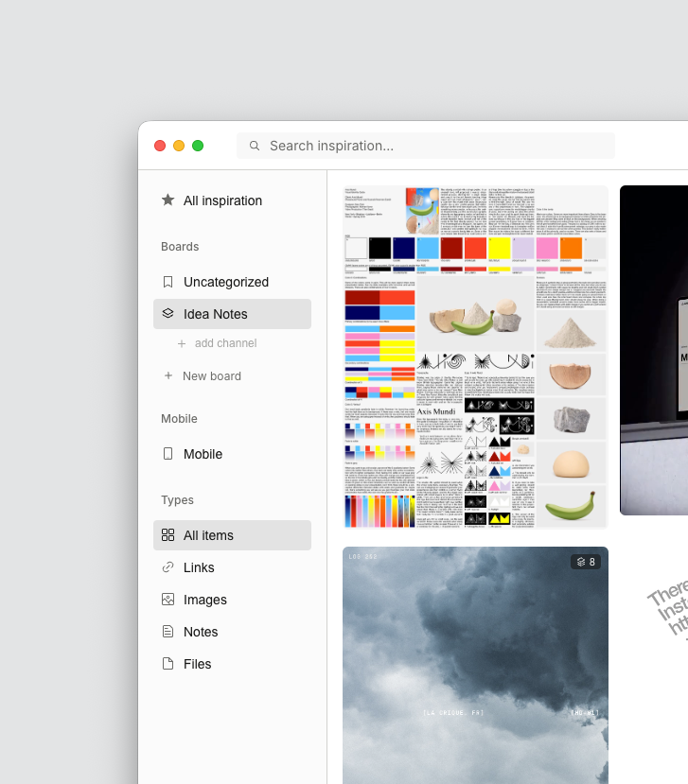Show the Images type filter

pyautogui.click(x=205, y=600)
